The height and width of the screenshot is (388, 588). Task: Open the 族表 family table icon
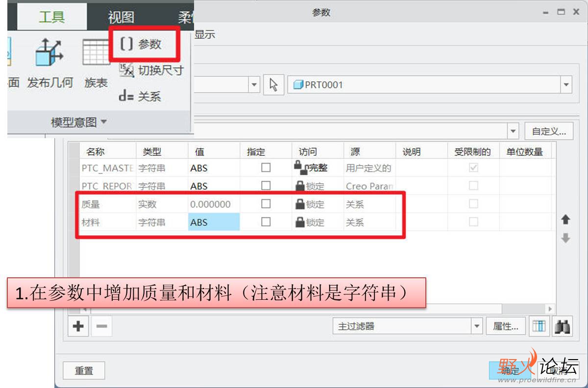pos(96,52)
